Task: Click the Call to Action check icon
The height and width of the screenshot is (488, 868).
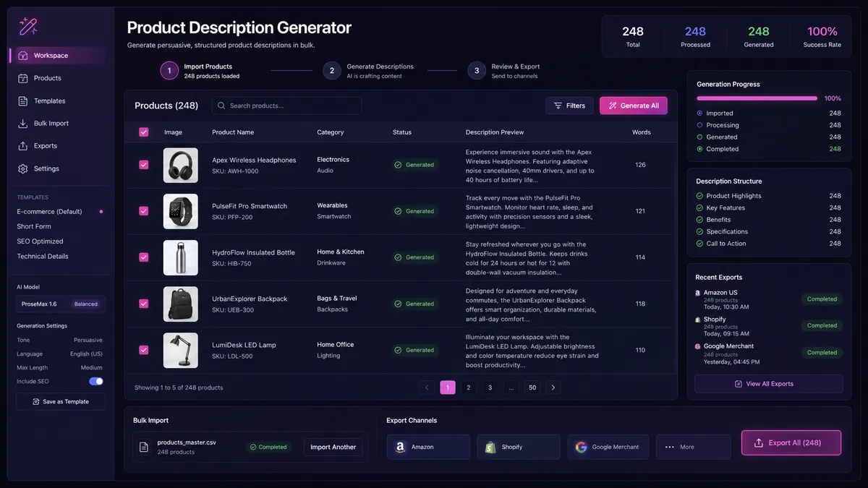Action: click(x=699, y=244)
